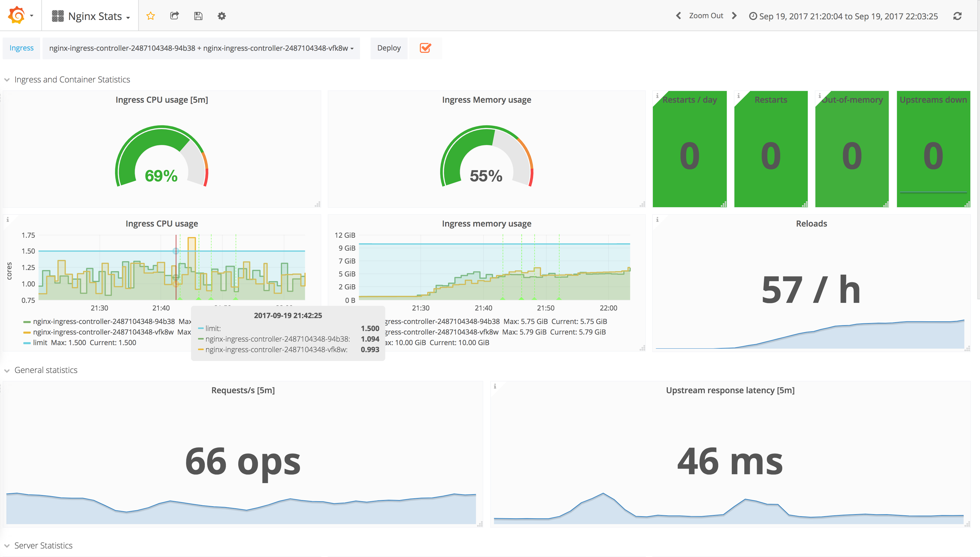Refresh the dashboard with refresh icon
Viewport: 980px width, 557px height.
tap(957, 16)
